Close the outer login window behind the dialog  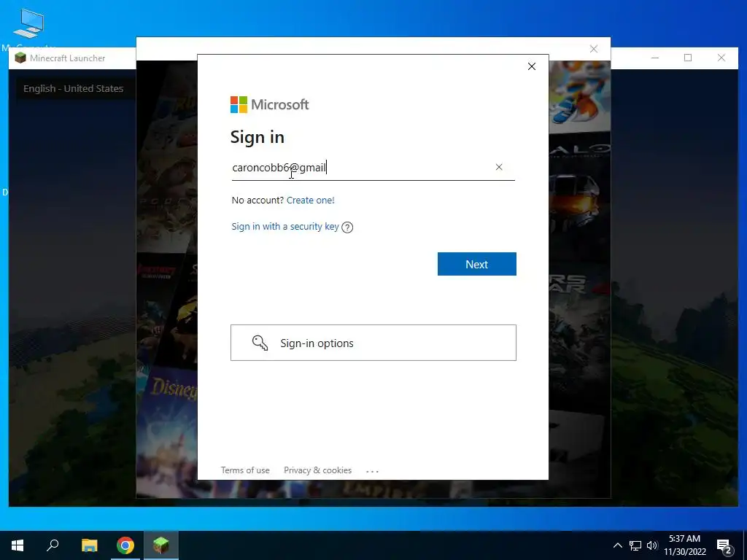(594, 49)
